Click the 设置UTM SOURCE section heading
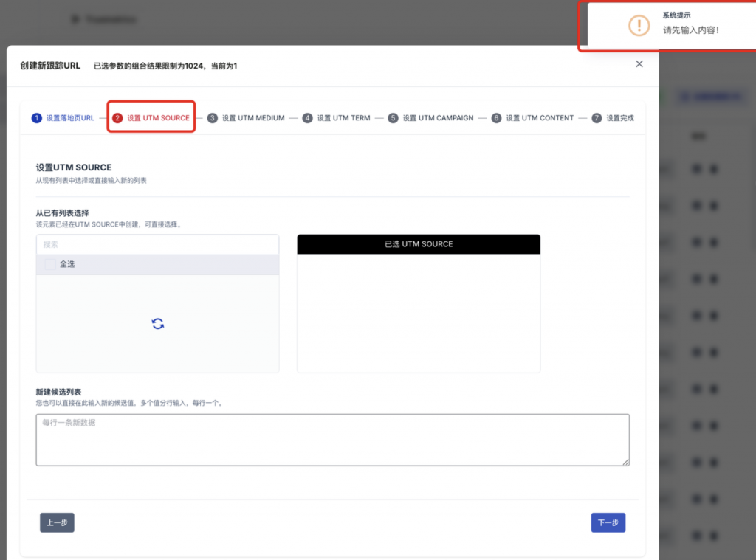This screenshot has height=560, width=756. click(x=74, y=167)
